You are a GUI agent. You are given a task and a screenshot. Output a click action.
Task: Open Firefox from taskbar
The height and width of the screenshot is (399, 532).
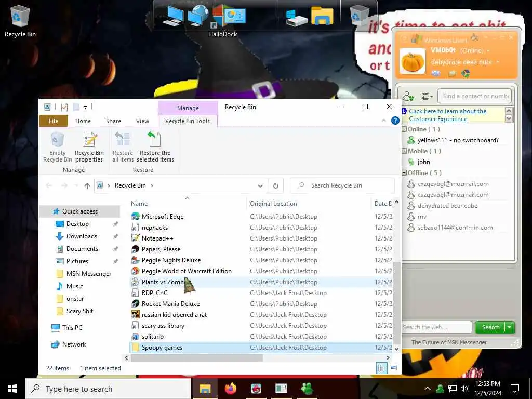click(230, 388)
